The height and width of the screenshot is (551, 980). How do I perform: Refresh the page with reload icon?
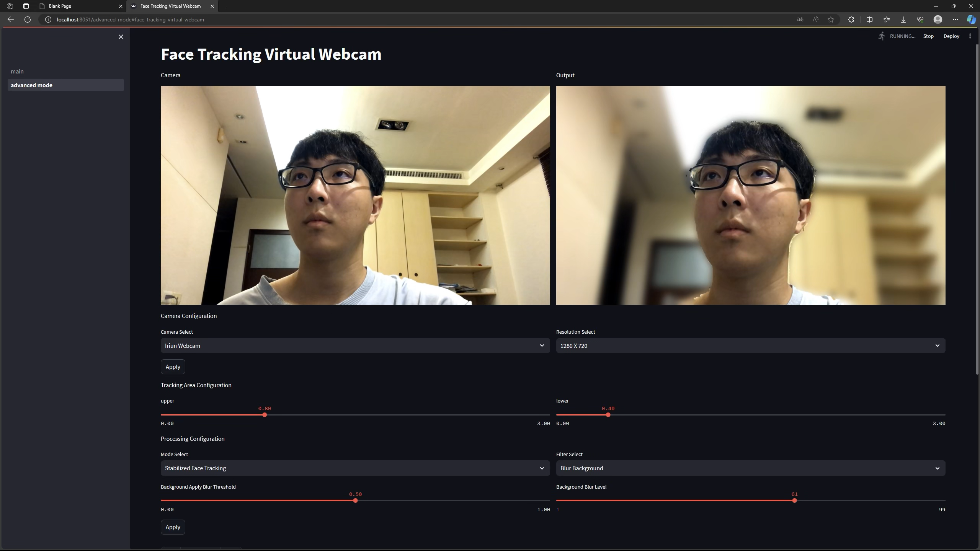(x=28, y=20)
